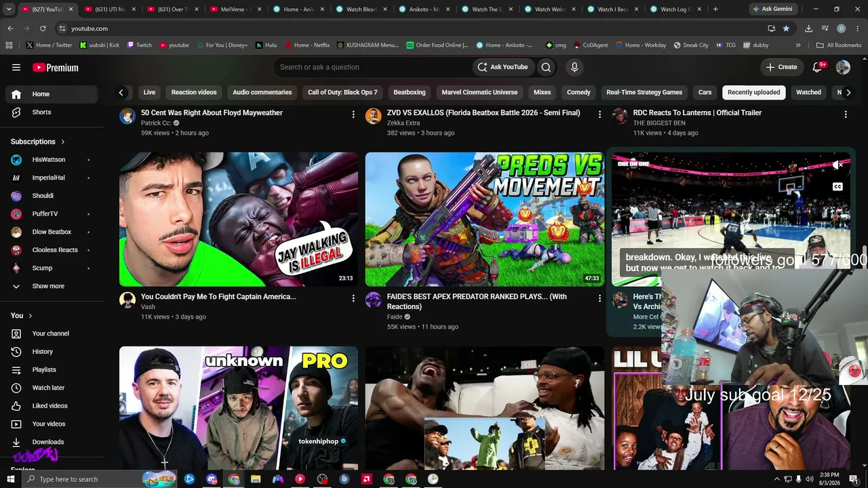This screenshot has width=868, height=488.
Task: Open options for the Captain America video
Action: tap(353, 298)
